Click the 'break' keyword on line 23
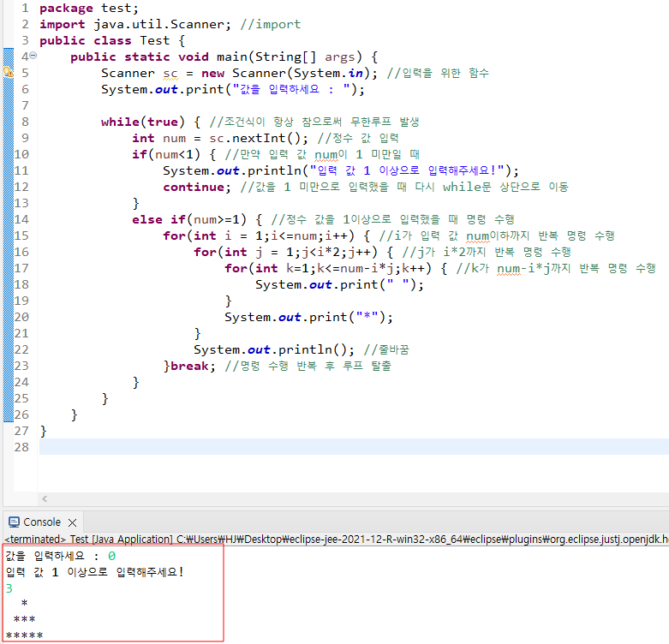This screenshot has width=669, height=644. click(189, 366)
